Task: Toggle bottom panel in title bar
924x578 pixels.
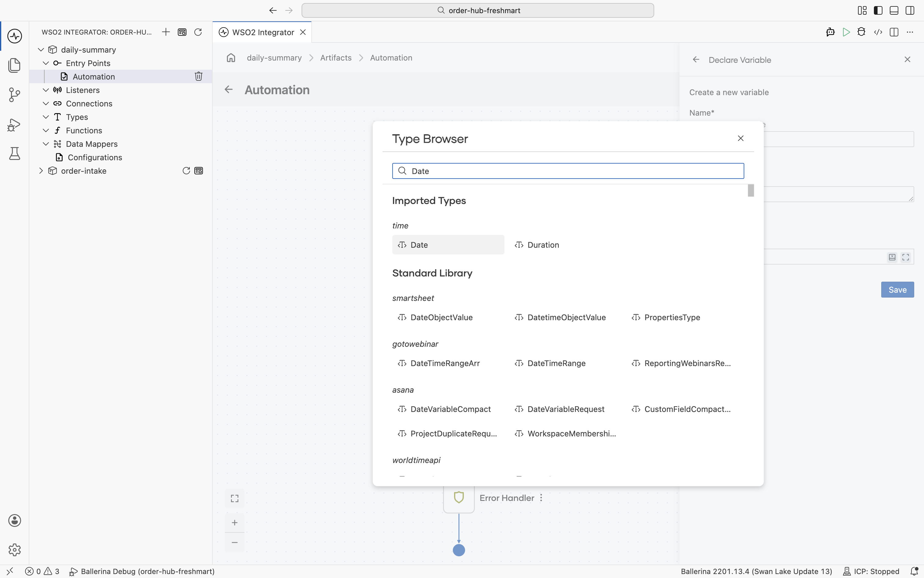Action: coord(894,10)
